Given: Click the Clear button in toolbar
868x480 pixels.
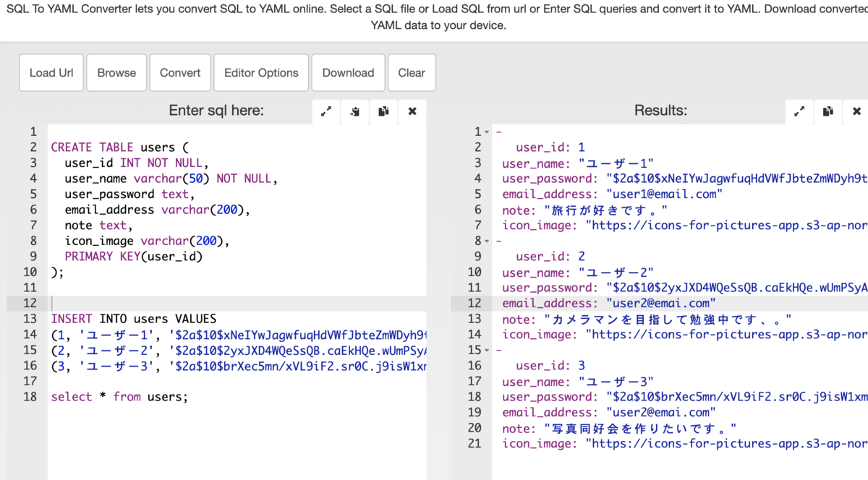Looking at the screenshot, I should 412,73.
